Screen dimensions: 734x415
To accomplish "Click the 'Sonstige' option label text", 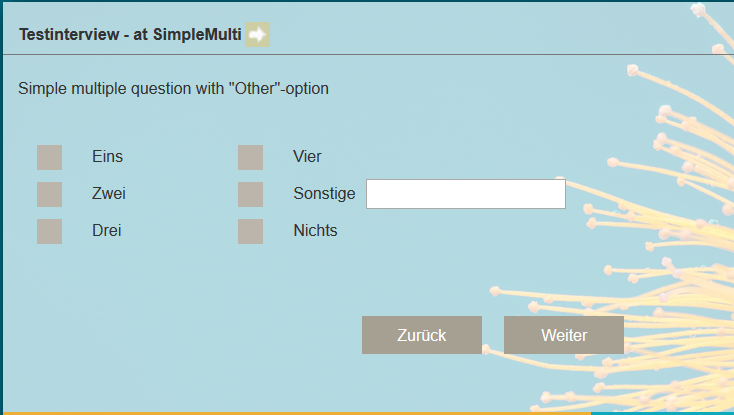I will [324, 194].
